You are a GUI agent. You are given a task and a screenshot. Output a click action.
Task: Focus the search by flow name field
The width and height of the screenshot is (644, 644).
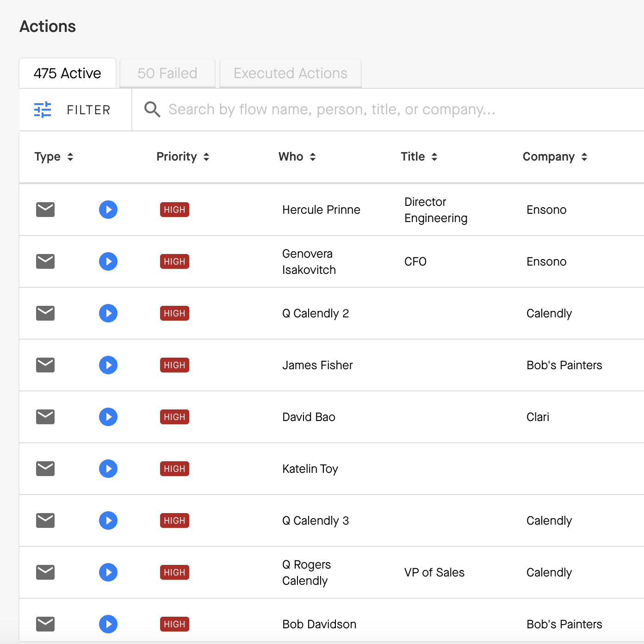point(388,110)
